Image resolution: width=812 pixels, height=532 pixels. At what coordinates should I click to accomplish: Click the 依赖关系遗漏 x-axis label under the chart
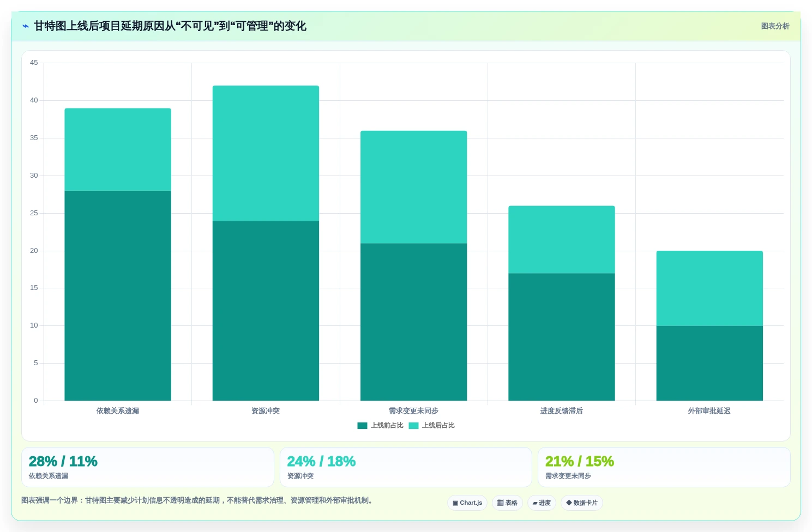(118, 411)
